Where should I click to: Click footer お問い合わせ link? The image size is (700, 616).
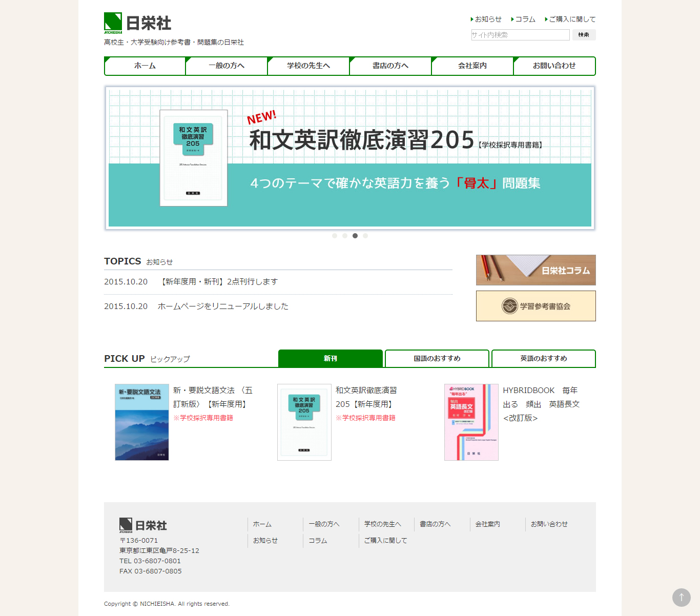tap(549, 524)
